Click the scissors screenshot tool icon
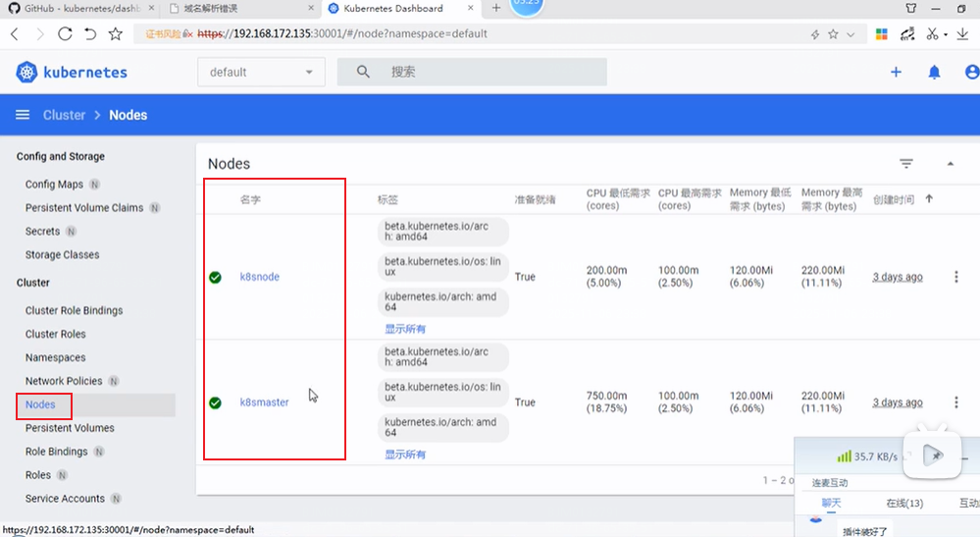 [x=932, y=33]
